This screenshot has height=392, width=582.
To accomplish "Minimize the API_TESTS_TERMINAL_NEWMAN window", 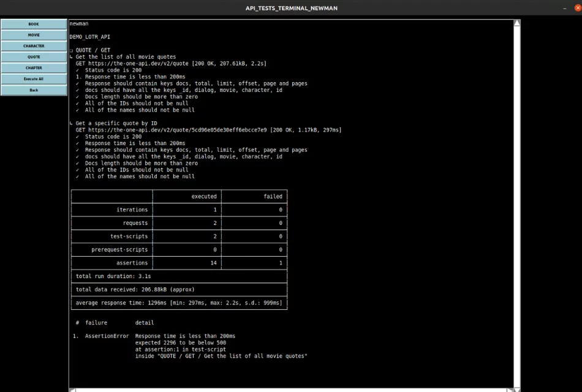I will click(564, 8).
